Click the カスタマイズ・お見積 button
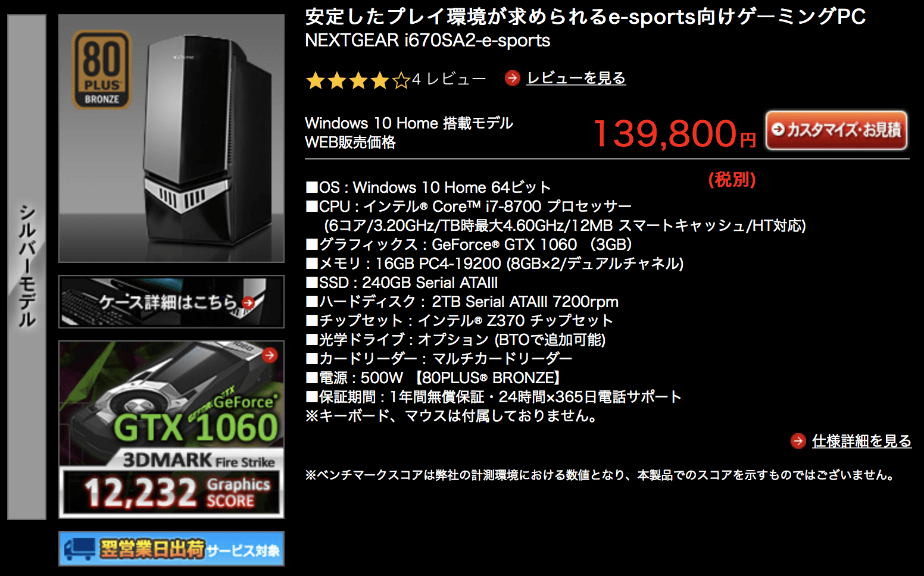The height and width of the screenshot is (576, 924). click(x=836, y=130)
